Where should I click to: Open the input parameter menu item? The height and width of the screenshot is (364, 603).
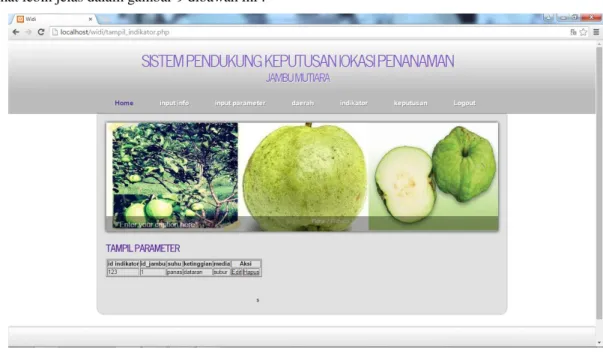pos(240,103)
